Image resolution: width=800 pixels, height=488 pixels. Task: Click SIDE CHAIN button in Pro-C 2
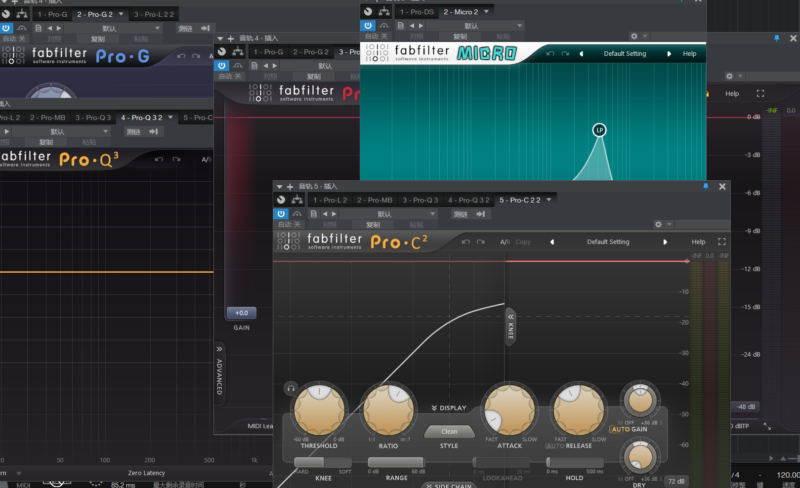click(449, 485)
